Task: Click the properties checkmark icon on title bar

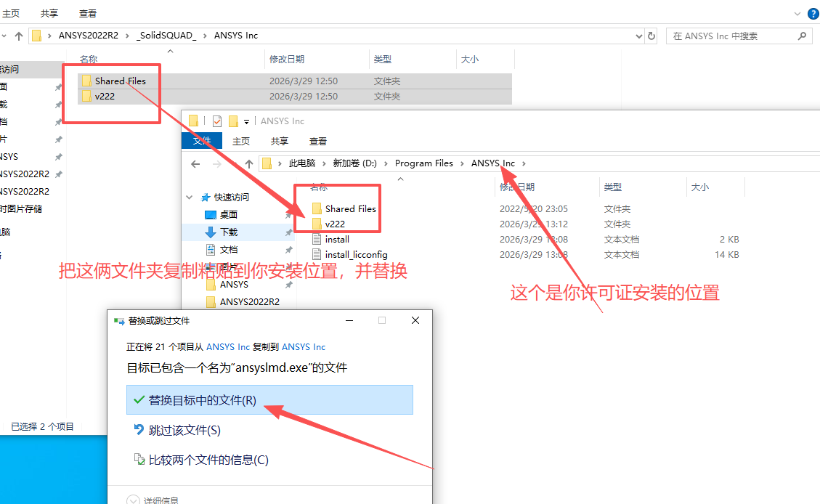Action: pos(217,120)
